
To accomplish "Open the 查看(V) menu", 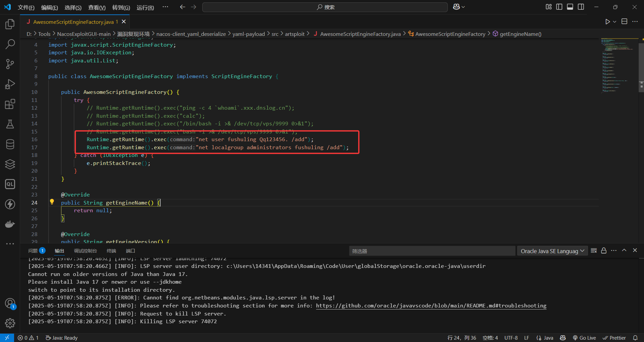I will pos(97,7).
